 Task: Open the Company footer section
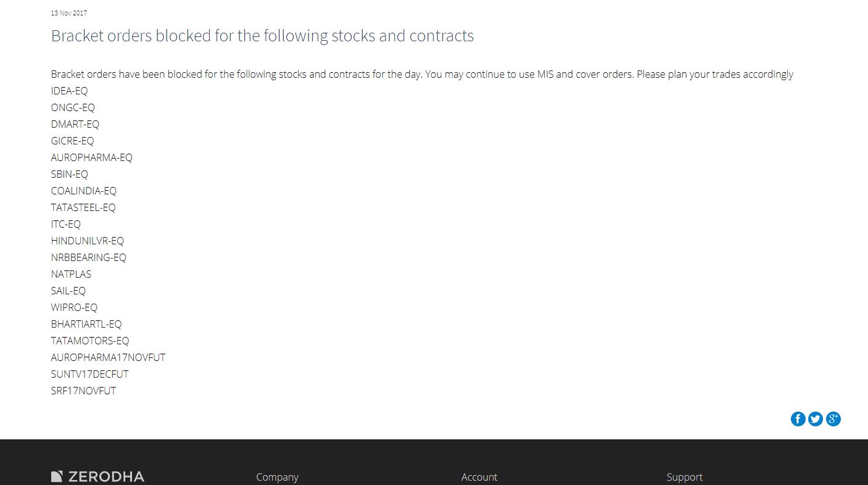pos(277,477)
